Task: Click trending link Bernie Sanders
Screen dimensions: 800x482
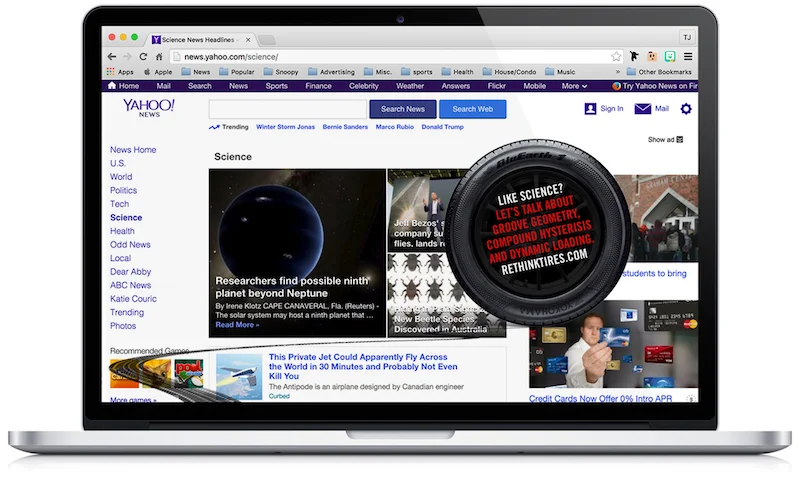Action: tap(345, 127)
